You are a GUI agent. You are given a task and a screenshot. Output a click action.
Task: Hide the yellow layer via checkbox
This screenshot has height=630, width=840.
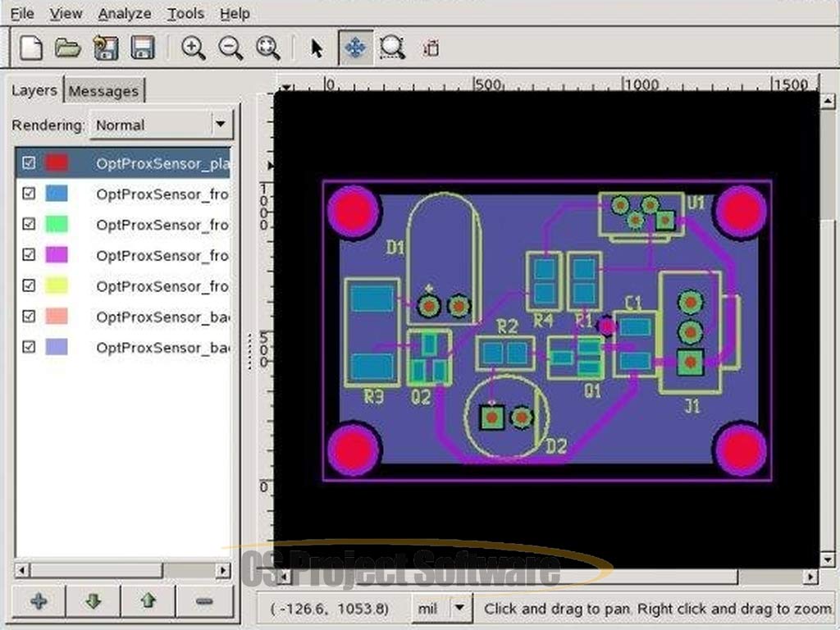30,285
